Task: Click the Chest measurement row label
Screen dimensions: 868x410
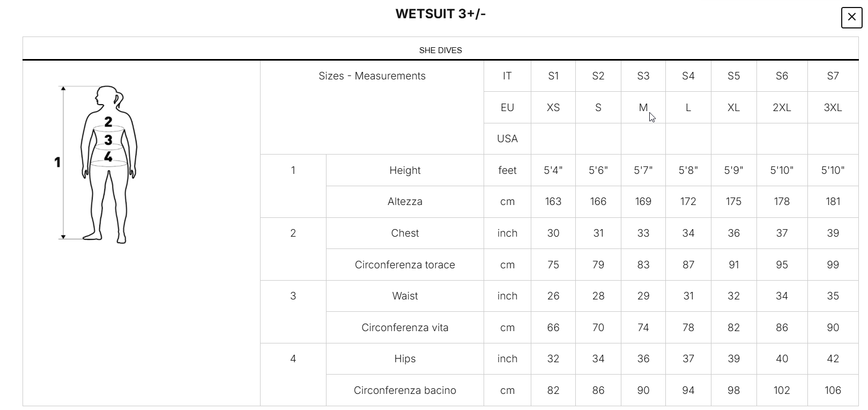Action: coord(405,233)
